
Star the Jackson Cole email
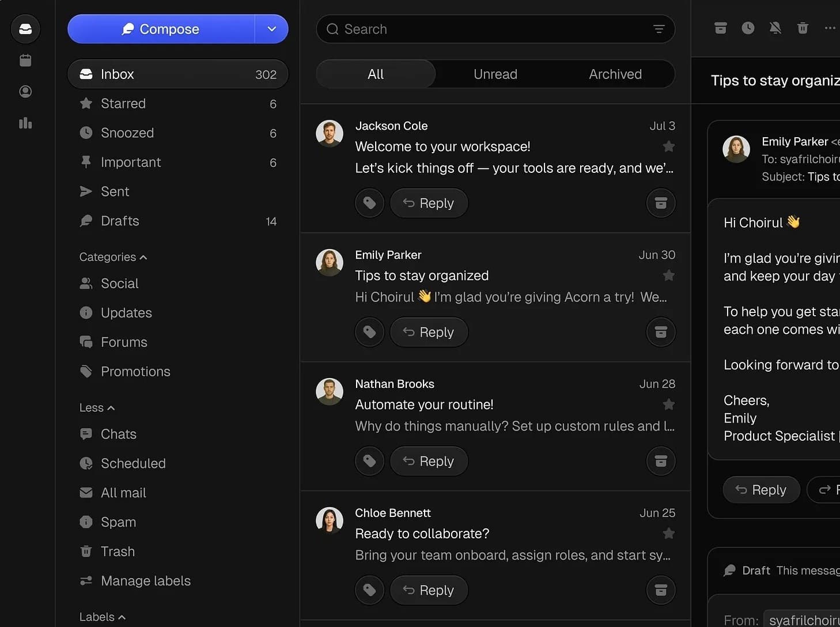(x=668, y=146)
